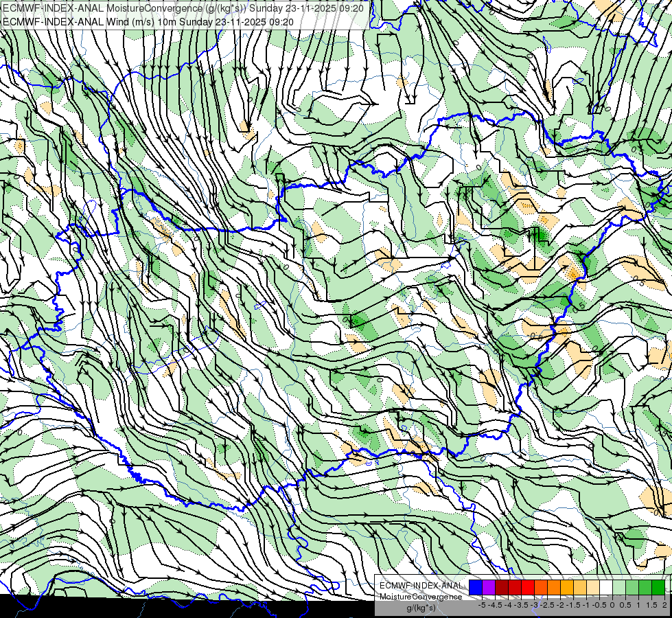The width and height of the screenshot is (672, 618).
Task: Click the purple legend swatch
Action: (489, 588)
